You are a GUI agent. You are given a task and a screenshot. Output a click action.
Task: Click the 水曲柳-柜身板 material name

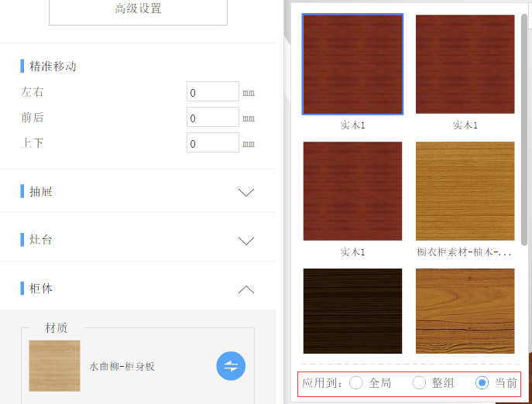(122, 366)
